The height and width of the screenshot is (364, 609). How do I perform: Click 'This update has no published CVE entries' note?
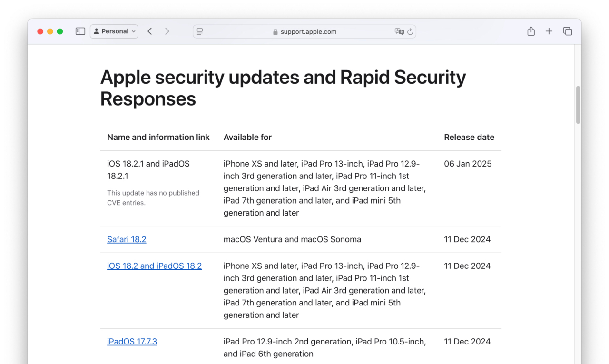coord(153,198)
